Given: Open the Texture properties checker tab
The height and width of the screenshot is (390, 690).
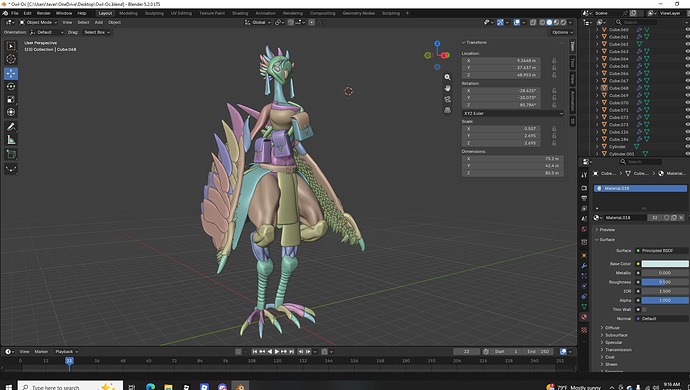Looking at the screenshot, I should coord(584,330).
